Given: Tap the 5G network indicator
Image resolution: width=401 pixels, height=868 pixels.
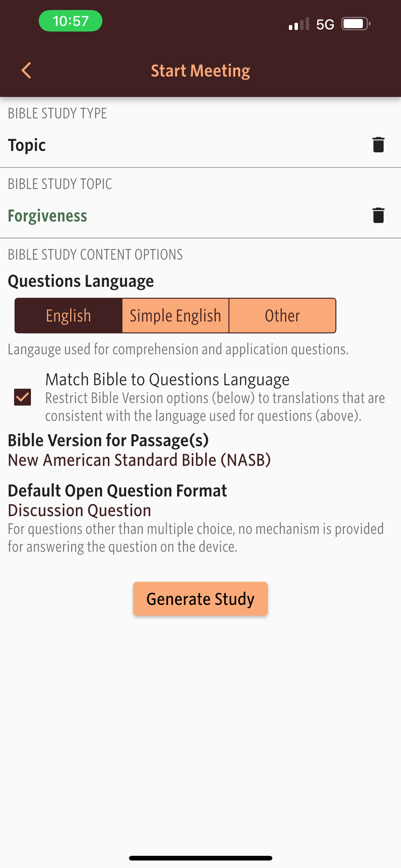Looking at the screenshot, I should 325,24.
